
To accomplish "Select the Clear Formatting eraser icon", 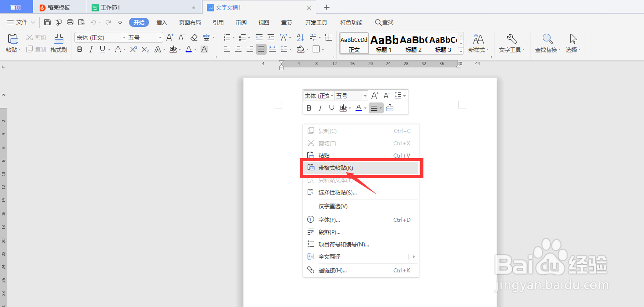I will coord(194,37).
